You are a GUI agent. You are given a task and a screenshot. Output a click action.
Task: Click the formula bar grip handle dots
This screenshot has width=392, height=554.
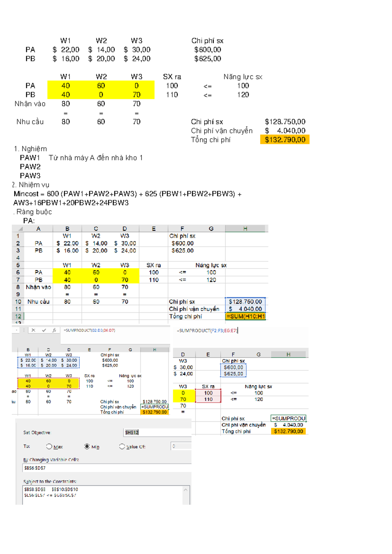(24, 330)
